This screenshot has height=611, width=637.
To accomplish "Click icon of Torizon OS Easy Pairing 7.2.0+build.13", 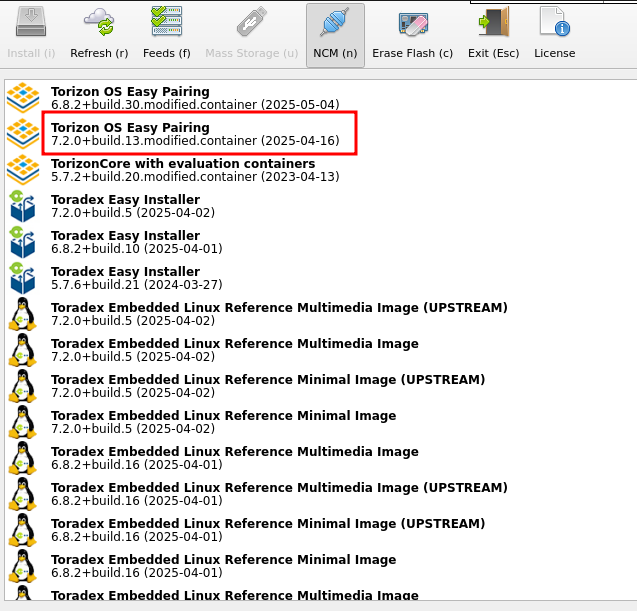I will point(23,134).
